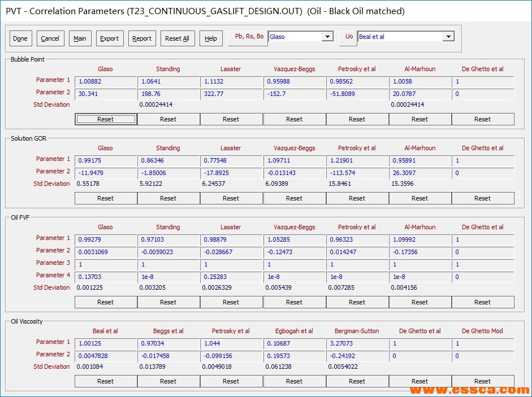Open Help for correlation parameters
This screenshot has width=532, height=397.
click(x=211, y=38)
